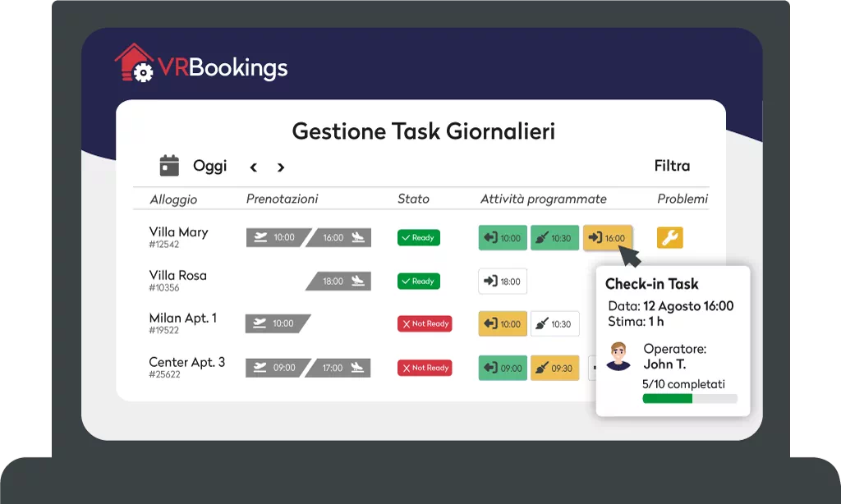Click the 5/10 completati progress bar
Screen dimensions: 841x504
tap(689, 399)
